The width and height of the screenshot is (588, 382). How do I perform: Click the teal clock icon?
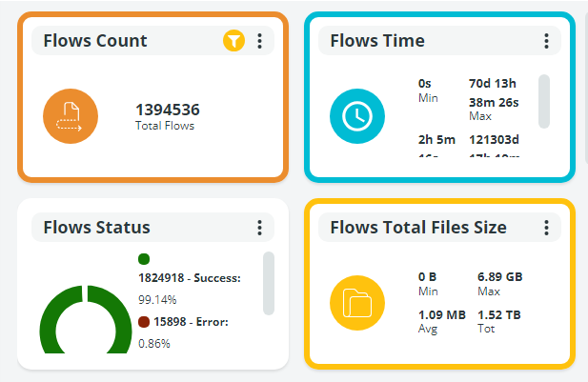(x=357, y=116)
